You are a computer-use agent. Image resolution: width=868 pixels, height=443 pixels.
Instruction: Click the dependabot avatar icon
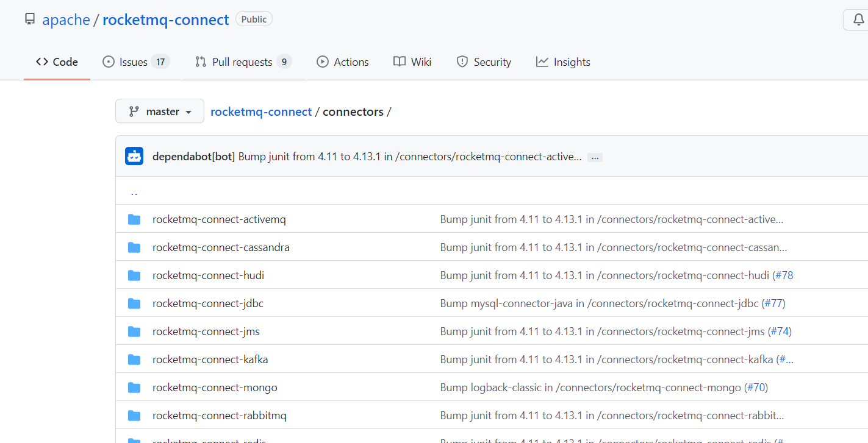[x=134, y=156]
